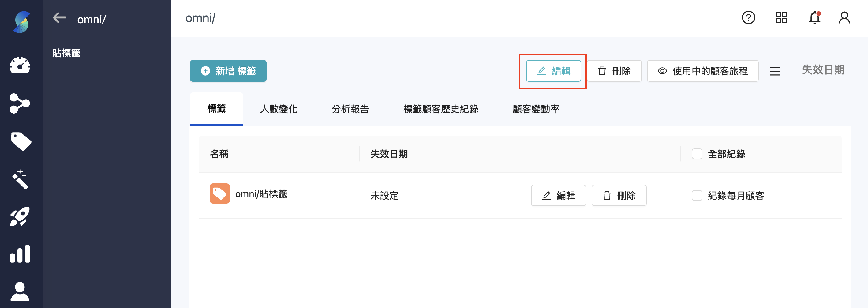Show 使用中的顧客旅程 with the eye button
This screenshot has width=868, height=308.
tap(702, 71)
